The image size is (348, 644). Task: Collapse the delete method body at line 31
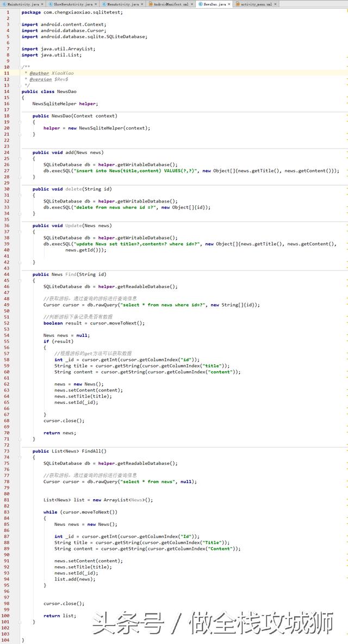tap(20, 195)
